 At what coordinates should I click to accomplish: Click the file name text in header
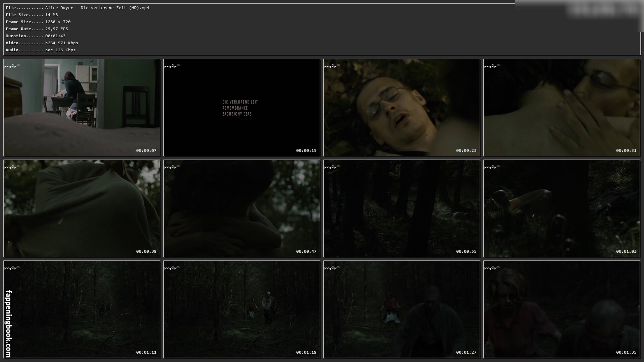coord(97,8)
